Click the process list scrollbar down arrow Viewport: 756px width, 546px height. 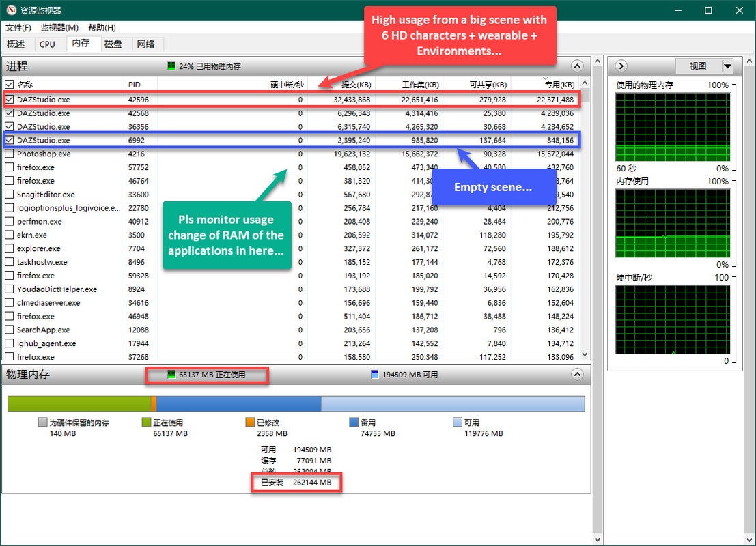click(585, 354)
